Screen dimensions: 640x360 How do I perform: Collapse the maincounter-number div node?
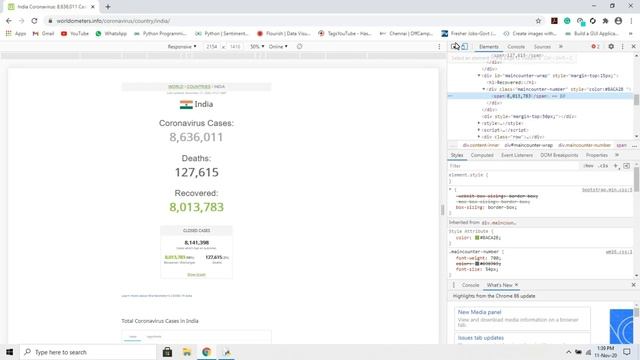[x=484, y=89]
